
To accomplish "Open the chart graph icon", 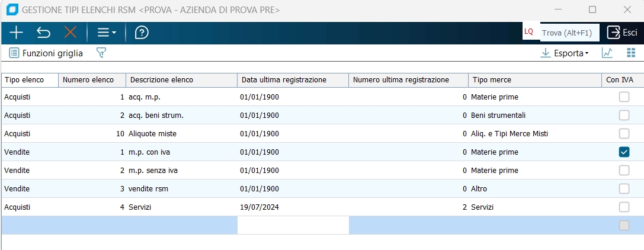I will pos(607,53).
